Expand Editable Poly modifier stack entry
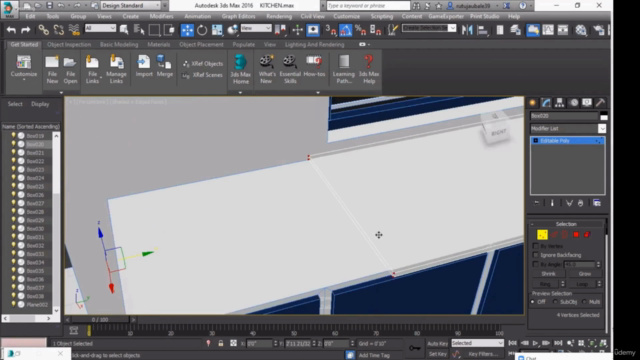 (x=536, y=141)
